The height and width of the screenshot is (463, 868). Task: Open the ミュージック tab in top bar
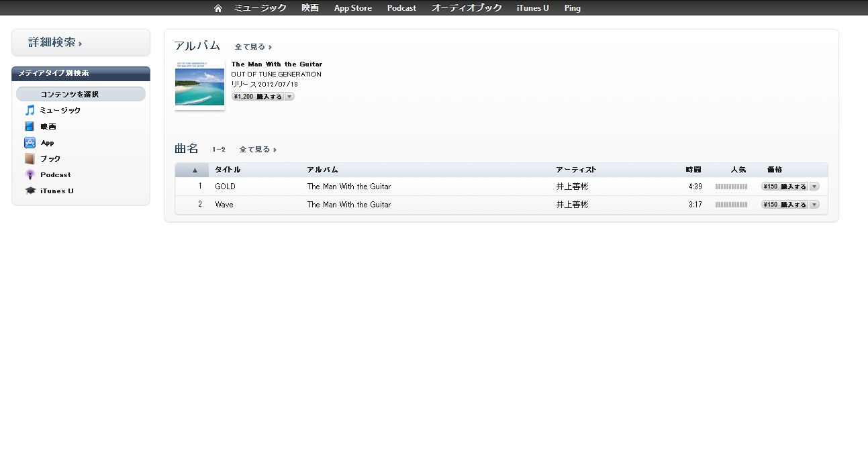coord(260,8)
